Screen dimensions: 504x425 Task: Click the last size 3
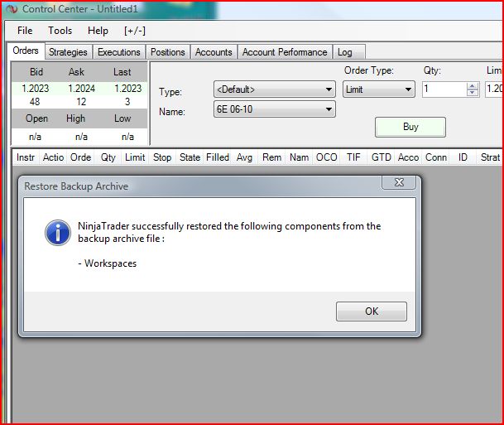pyautogui.click(x=127, y=102)
